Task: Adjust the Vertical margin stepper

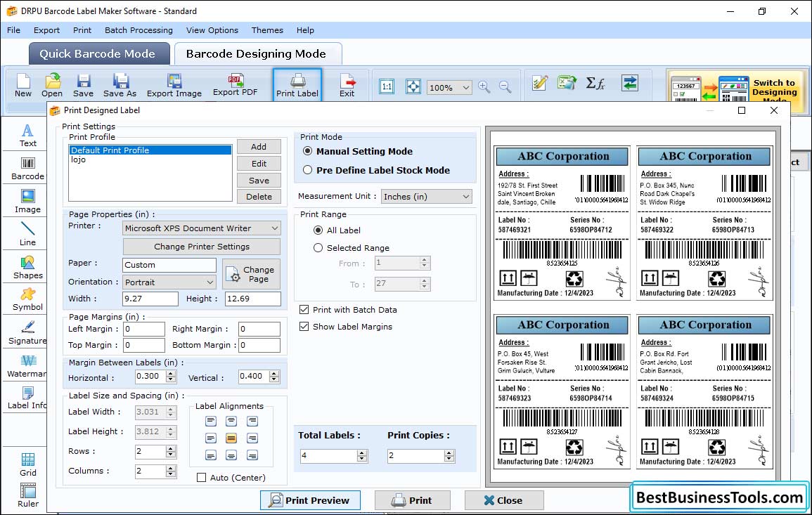Action: click(274, 377)
